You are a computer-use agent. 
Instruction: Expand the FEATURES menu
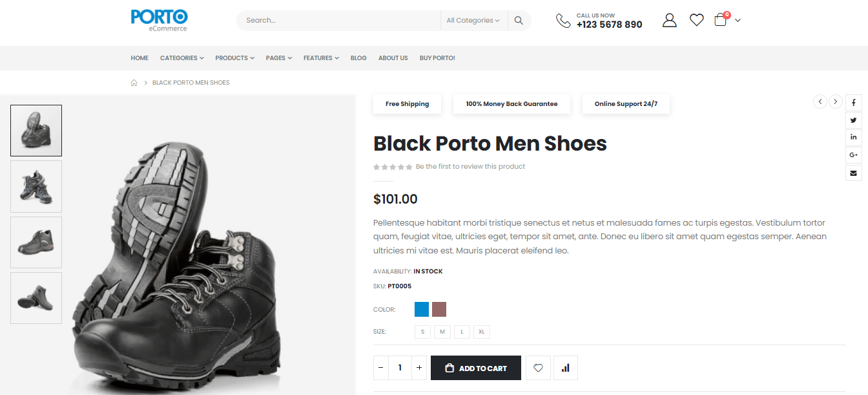click(320, 58)
